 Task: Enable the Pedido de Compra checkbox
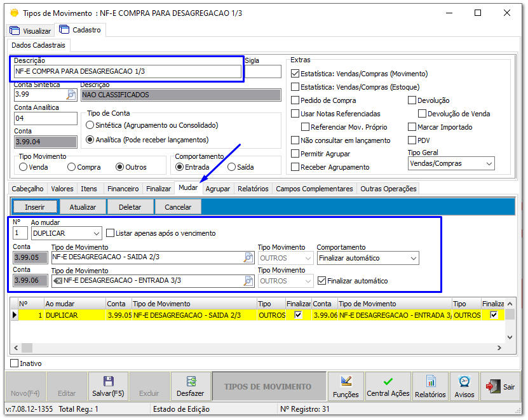click(x=295, y=100)
